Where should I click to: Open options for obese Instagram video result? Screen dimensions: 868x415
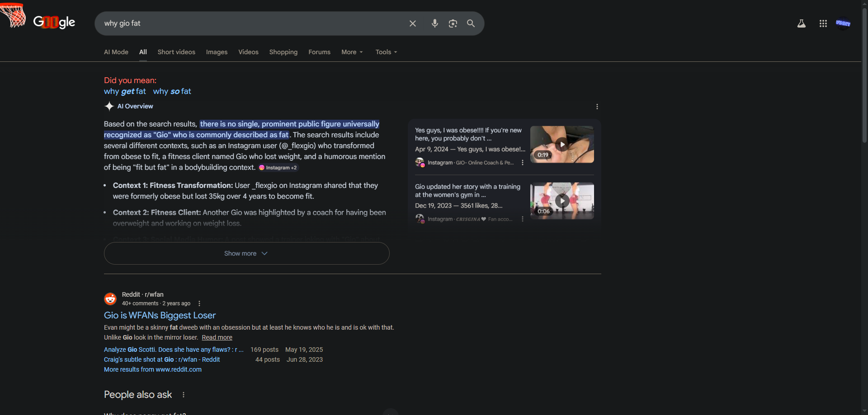tap(523, 163)
